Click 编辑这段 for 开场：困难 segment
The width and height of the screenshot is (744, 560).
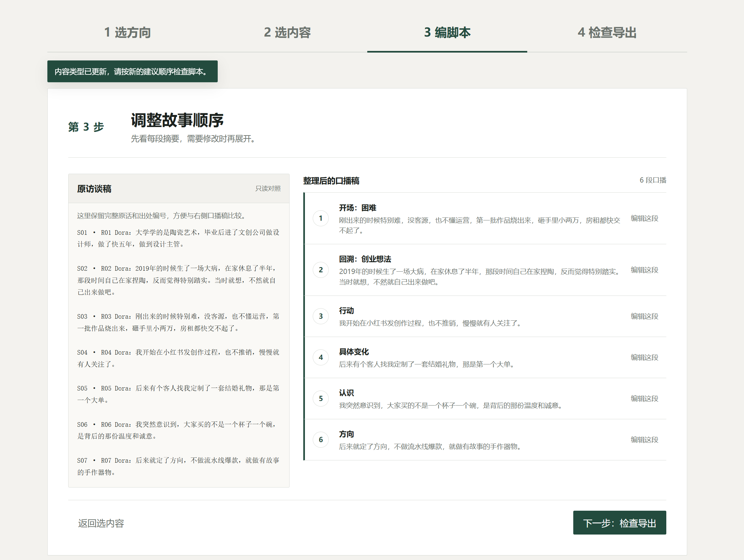pyautogui.click(x=644, y=218)
